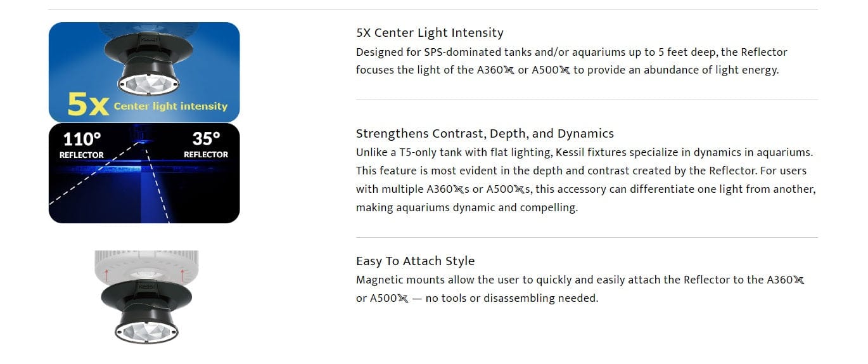
Task: Select the "Strengthens Contrast, Depth, and Dynamics" heading
Action: click(485, 134)
